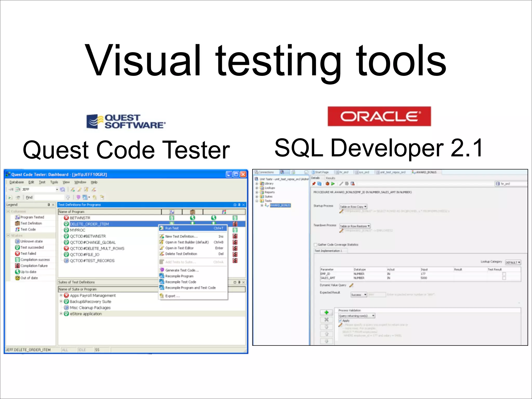Click Export in the context menu

click(172, 296)
